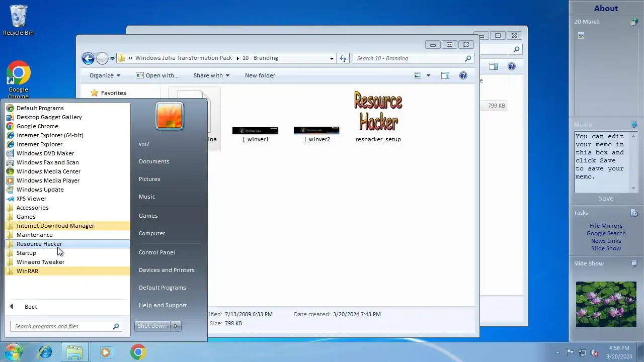644x362 pixels.
Task: Show hidden tray icons arrow
Action: (x=557, y=352)
